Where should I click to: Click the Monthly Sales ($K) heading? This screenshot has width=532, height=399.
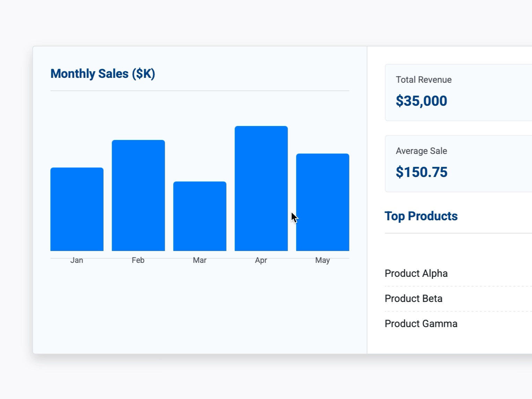pyautogui.click(x=103, y=74)
